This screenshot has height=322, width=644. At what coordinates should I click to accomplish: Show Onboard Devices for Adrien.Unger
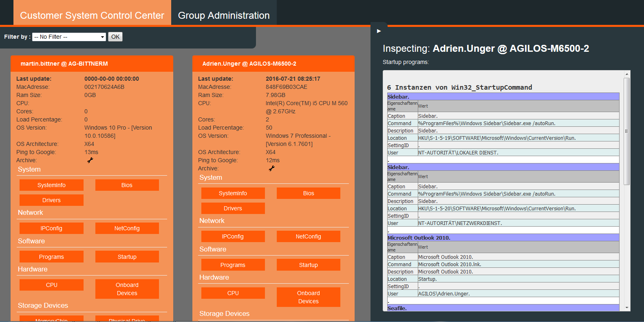[x=309, y=297]
